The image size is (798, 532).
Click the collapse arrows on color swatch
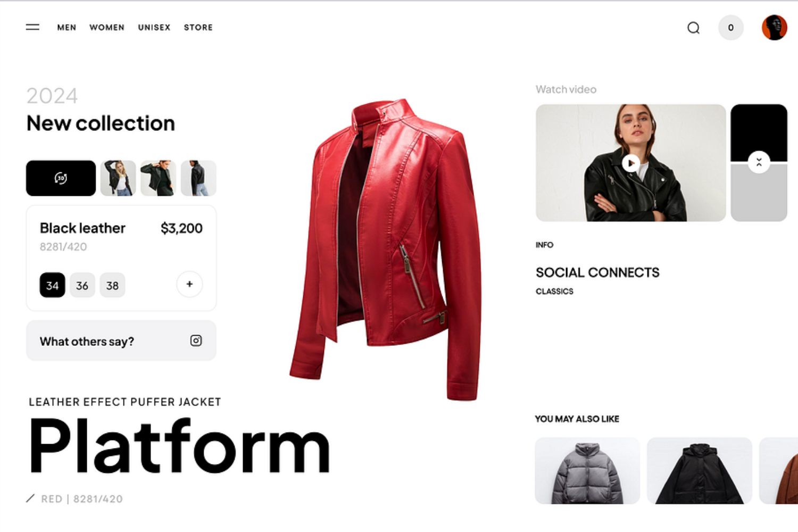point(759,162)
